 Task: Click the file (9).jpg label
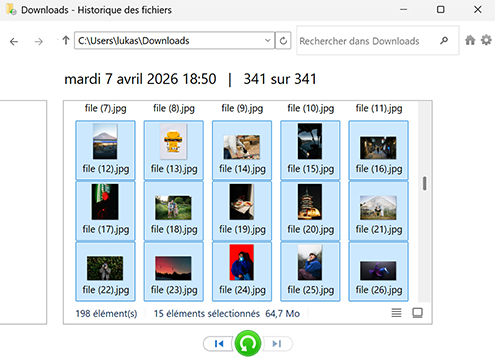click(x=242, y=108)
